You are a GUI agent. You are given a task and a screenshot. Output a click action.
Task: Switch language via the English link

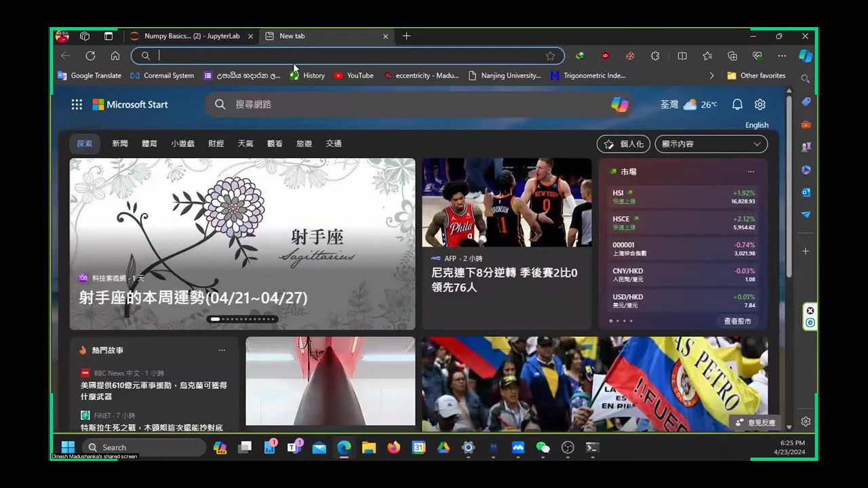(757, 125)
